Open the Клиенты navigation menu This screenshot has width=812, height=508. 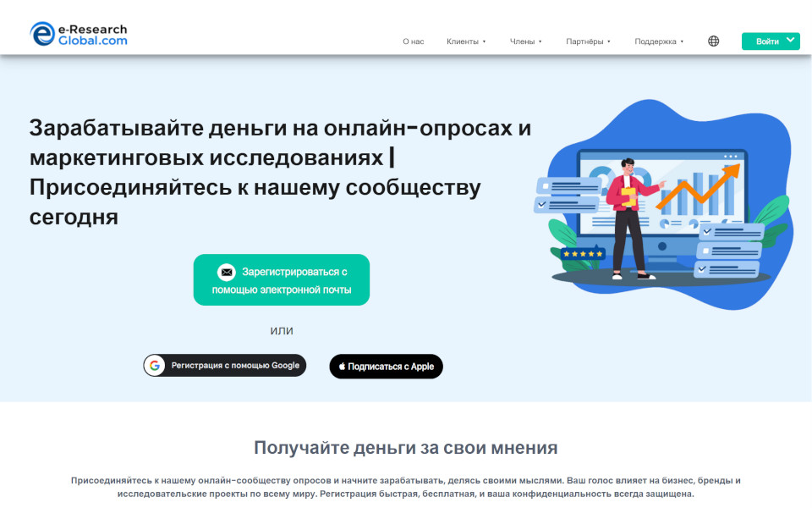tap(464, 41)
